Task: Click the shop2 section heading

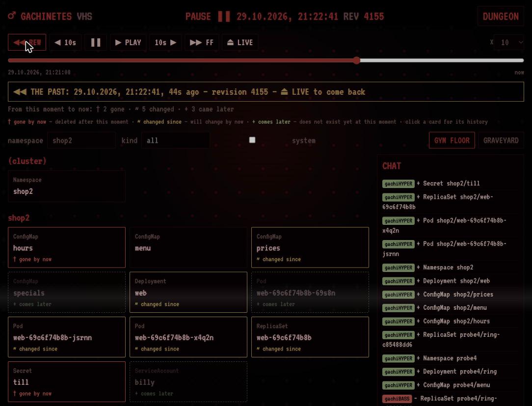Action: (19, 218)
